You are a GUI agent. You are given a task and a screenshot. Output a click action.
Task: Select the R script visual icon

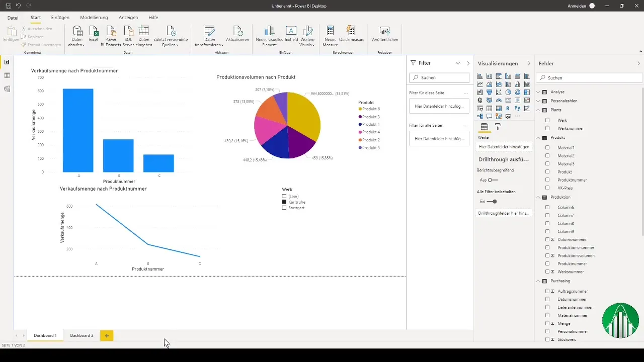point(508,108)
